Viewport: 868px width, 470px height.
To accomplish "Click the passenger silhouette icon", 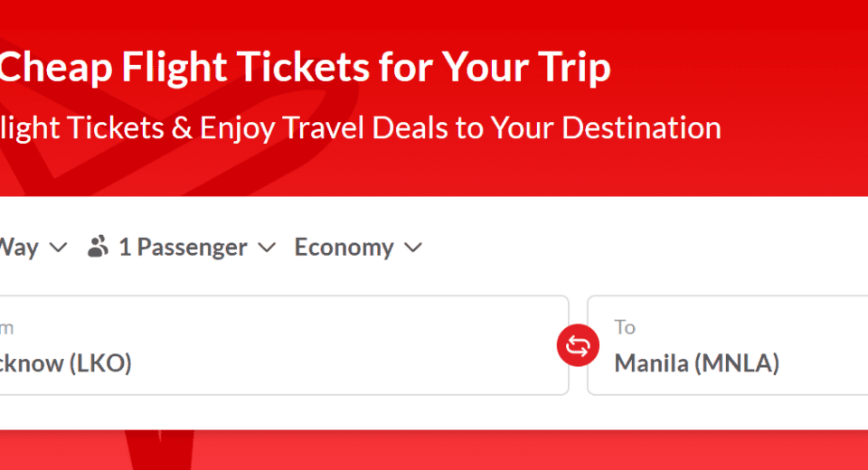I will click(99, 247).
